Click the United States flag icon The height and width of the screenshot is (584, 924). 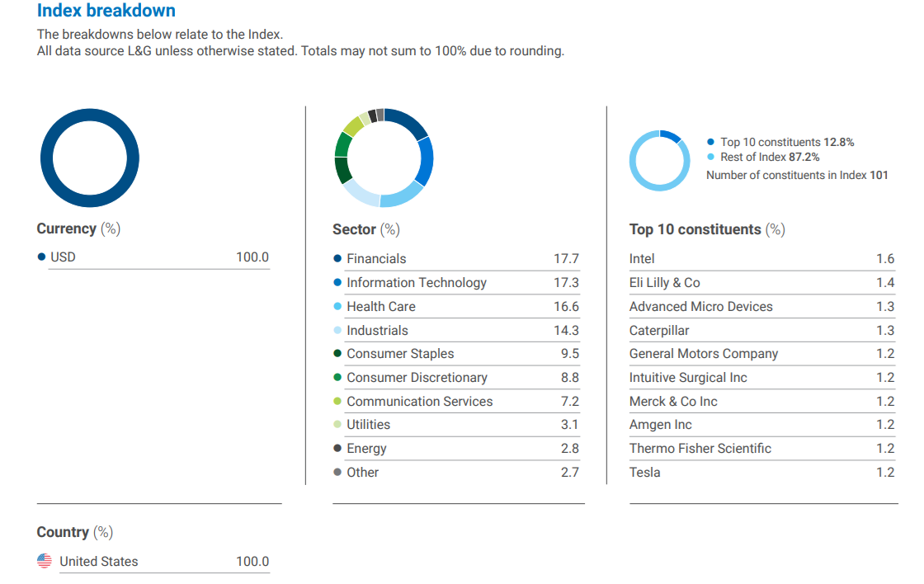(45, 561)
